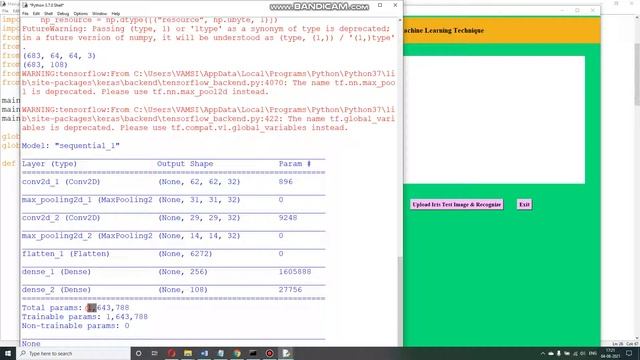Open the black command prompt taskbar icon
640x360 pixels.
coord(253,353)
